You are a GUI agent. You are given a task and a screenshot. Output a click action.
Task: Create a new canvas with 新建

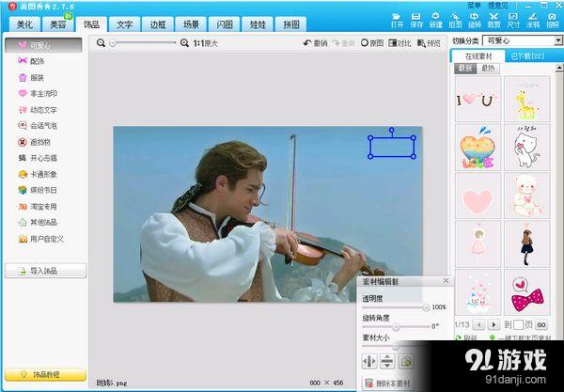[435, 21]
